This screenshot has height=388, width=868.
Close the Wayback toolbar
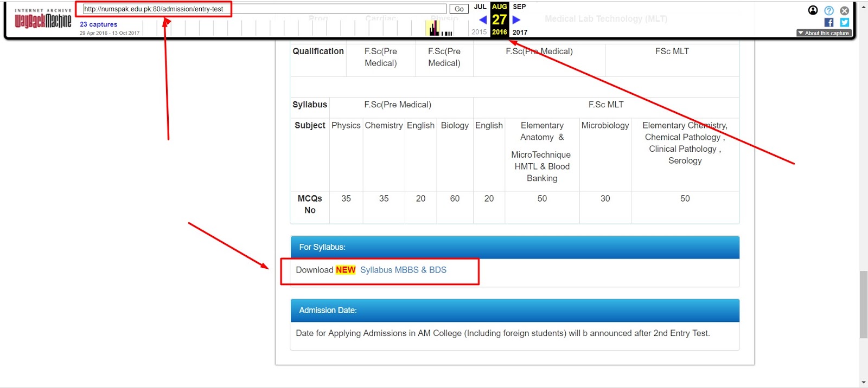pos(845,10)
